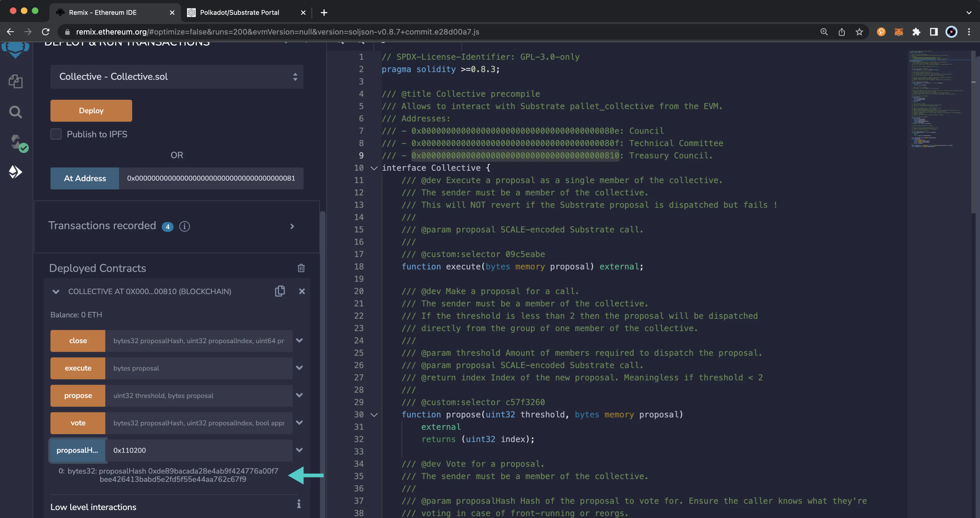Click line 18 function execute declaration

pyautogui.click(x=522, y=267)
